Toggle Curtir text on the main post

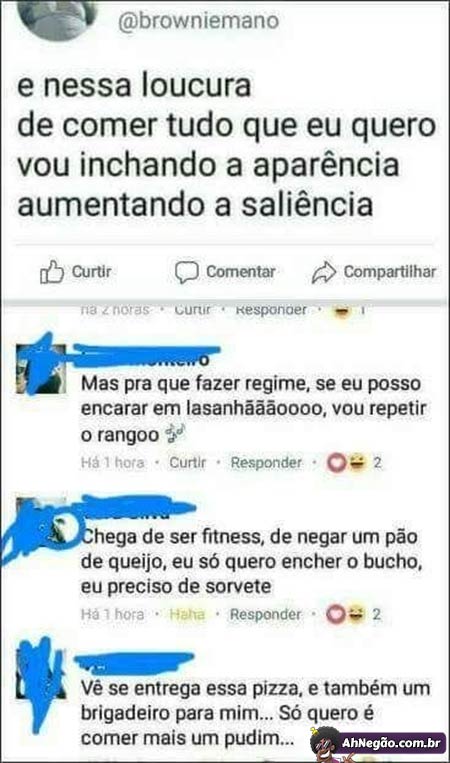point(92,272)
